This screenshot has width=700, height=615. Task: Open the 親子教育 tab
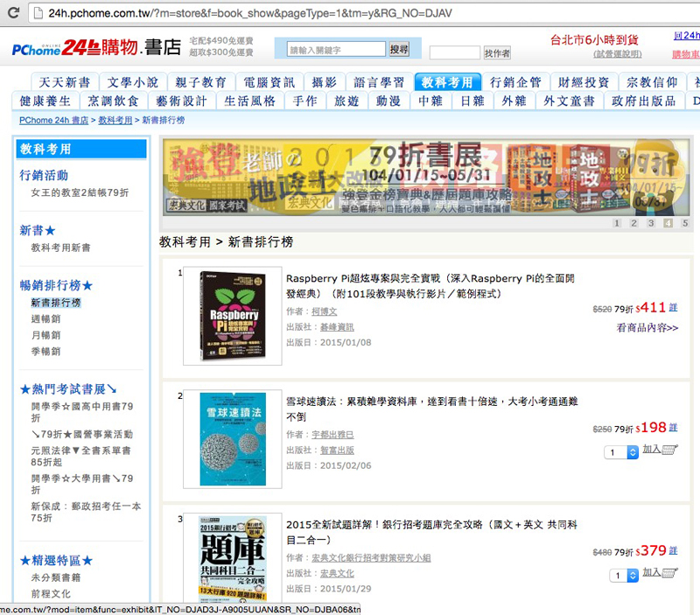click(x=201, y=82)
